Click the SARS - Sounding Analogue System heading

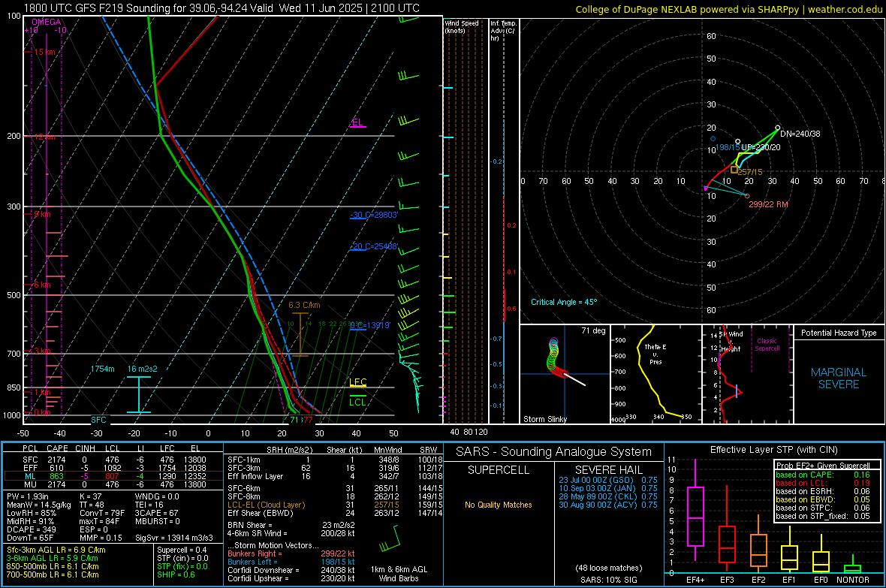click(x=554, y=452)
